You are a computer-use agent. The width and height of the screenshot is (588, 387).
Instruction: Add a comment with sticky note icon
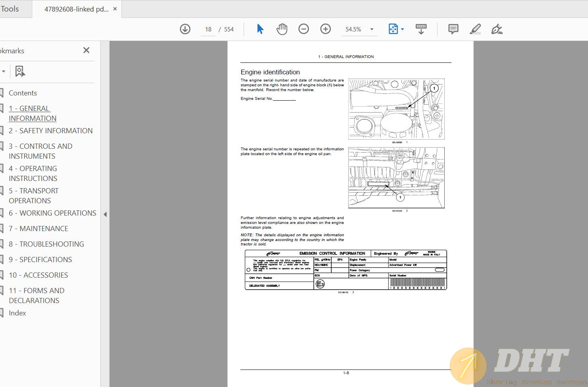[x=453, y=29]
